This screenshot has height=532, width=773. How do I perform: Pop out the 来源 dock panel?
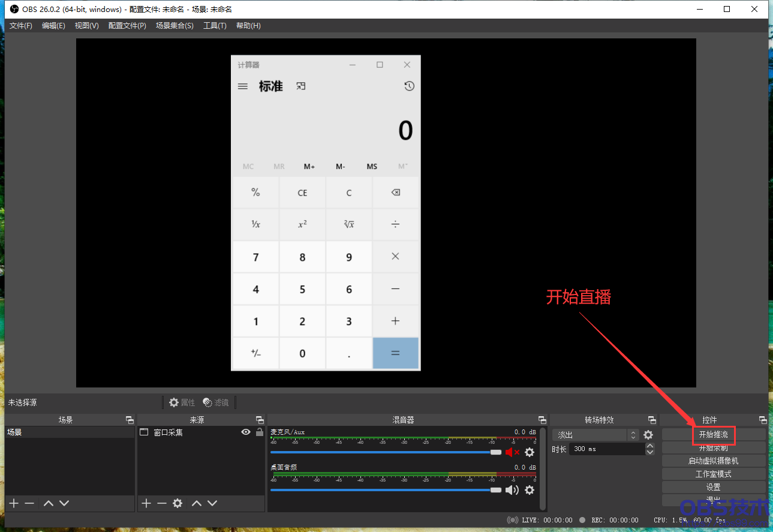tap(260, 420)
